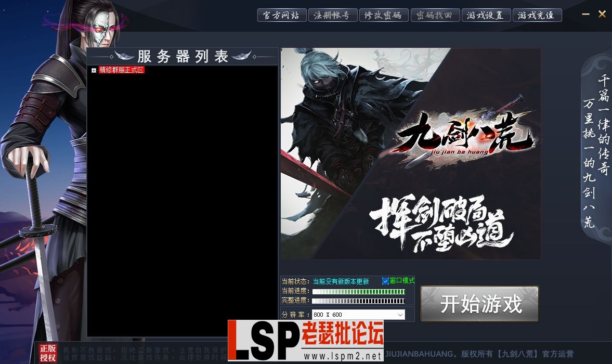Expand the 精修群服正式区 server tree node
The width and height of the screenshot is (612, 364).
pos(94,71)
